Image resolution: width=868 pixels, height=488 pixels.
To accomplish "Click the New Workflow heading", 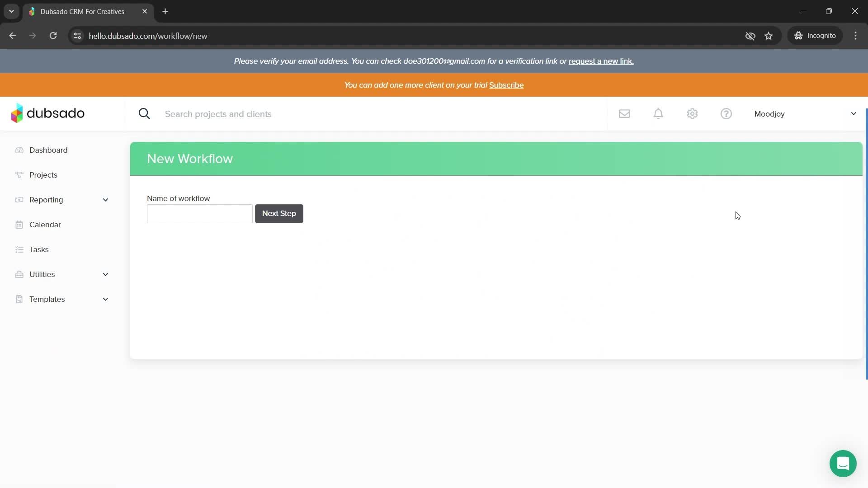I will (190, 159).
